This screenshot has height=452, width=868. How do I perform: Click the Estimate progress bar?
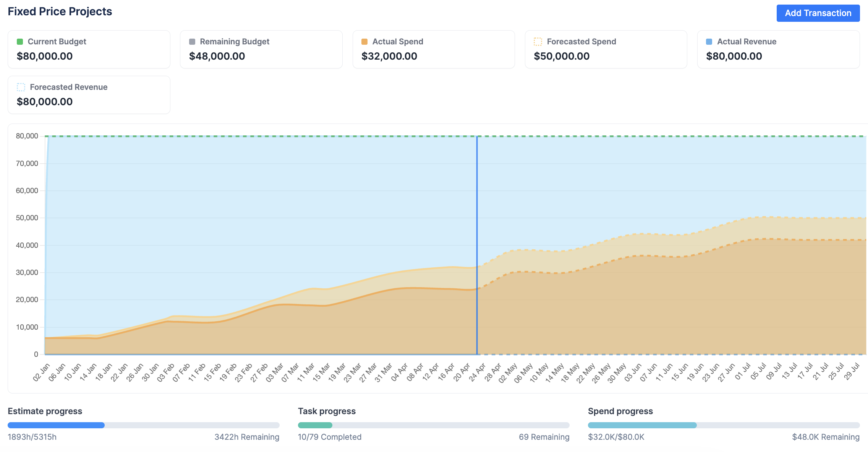(x=143, y=425)
